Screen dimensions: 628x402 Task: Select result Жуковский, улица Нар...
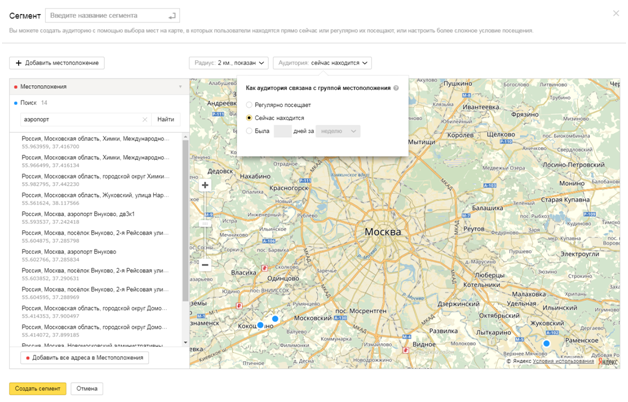click(96, 199)
